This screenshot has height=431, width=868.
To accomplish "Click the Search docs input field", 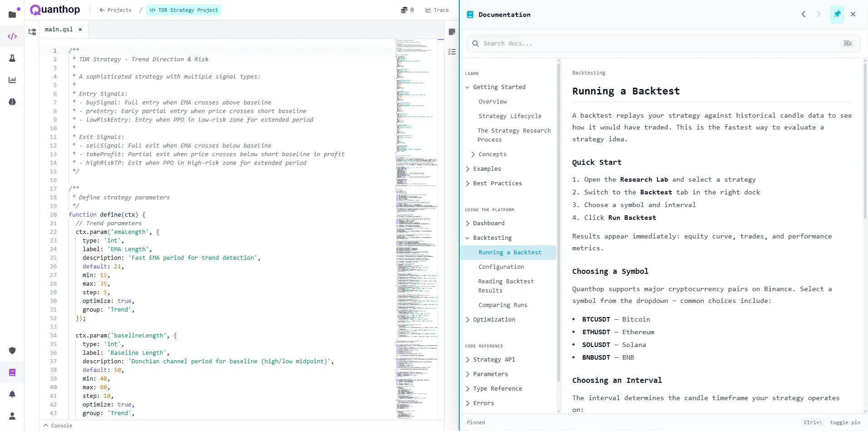I will coord(663,44).
